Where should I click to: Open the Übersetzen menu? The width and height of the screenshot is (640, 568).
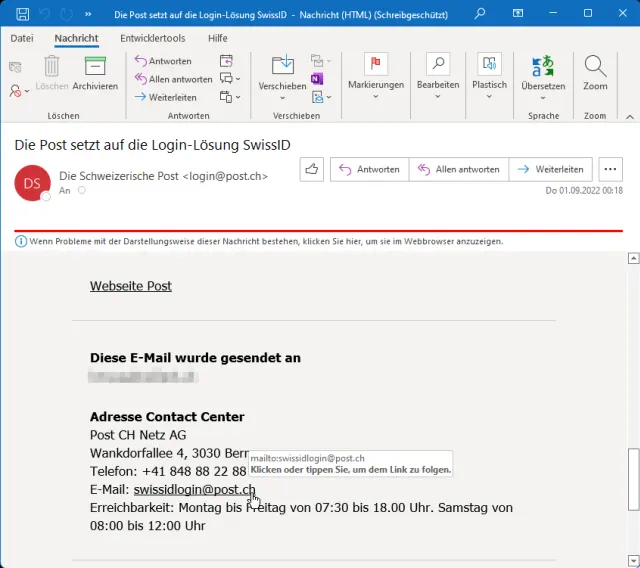coord(543,78)
